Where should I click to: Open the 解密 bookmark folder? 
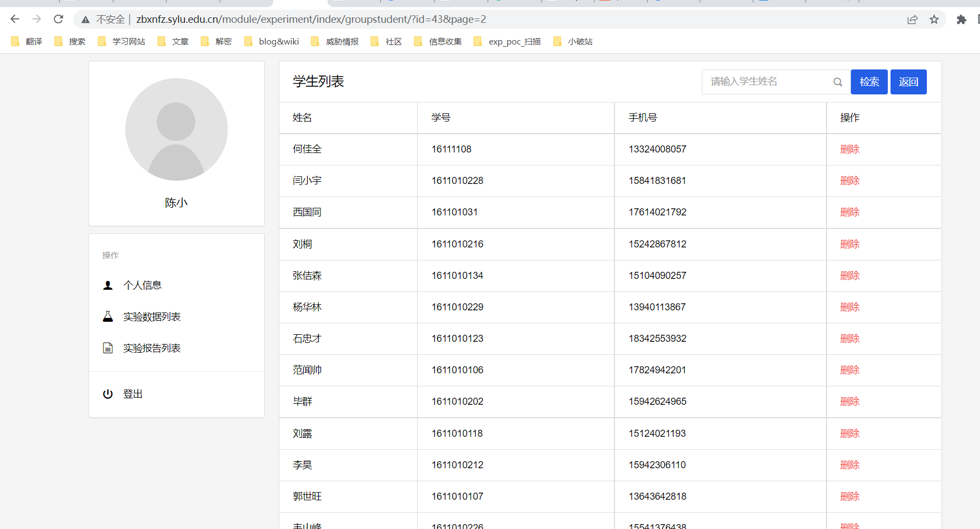[216, 42]
